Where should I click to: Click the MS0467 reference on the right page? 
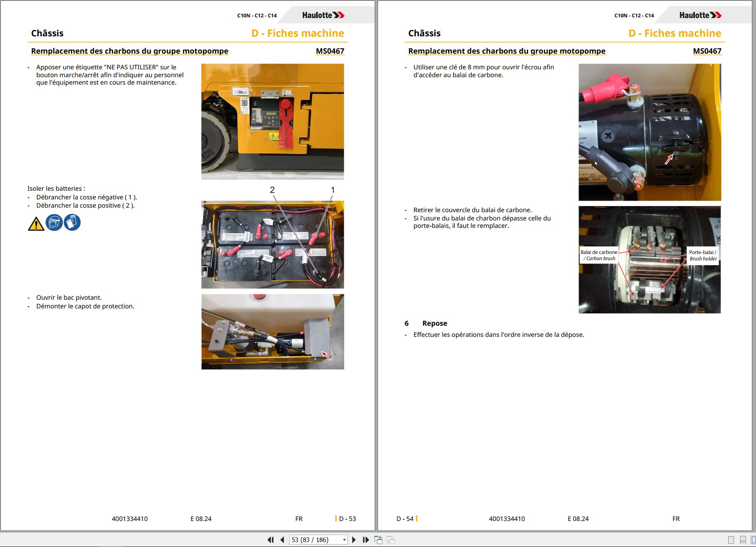click(707, 51)
